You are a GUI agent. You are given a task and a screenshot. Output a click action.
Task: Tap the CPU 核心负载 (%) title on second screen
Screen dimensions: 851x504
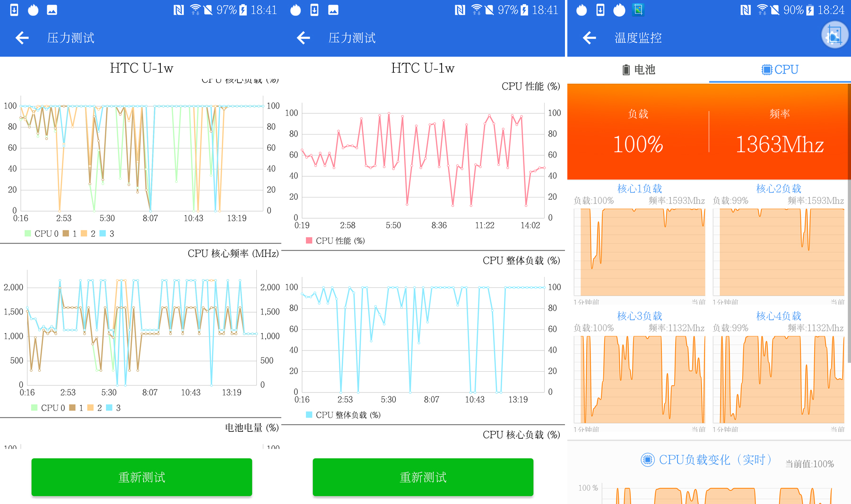(521, 435)
